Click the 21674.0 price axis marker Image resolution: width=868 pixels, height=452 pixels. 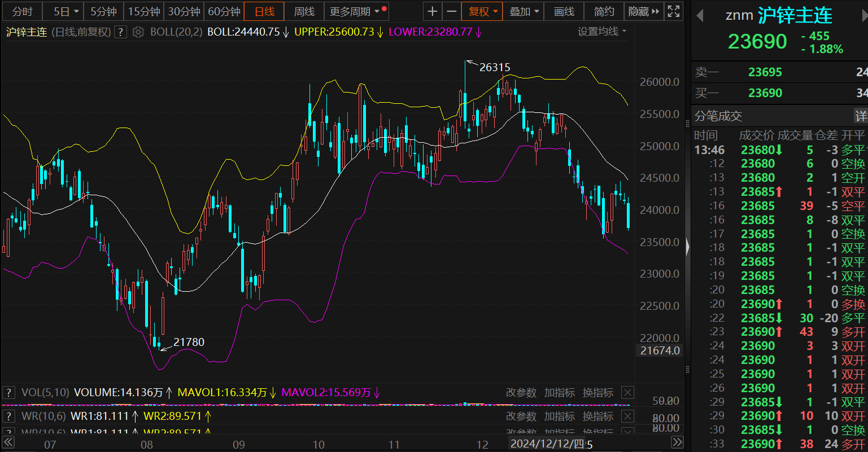coord(660,350)
